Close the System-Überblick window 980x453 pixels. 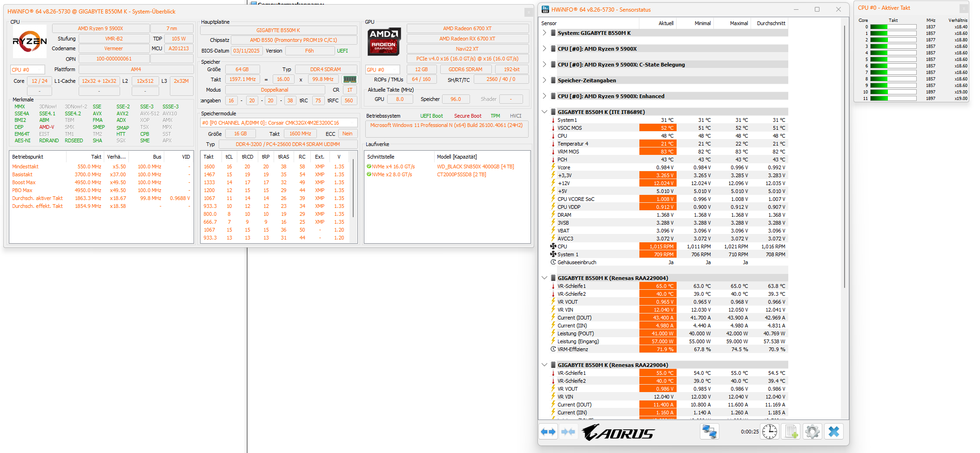529,12
